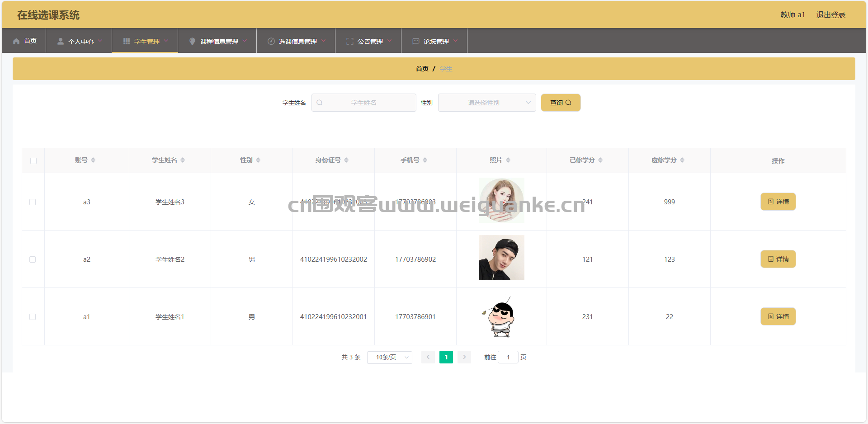Click sort arrows beside 已修学分 header
The width and height of the screenshot is (868, 424).
pyautogui.click(x=600, y=160)
